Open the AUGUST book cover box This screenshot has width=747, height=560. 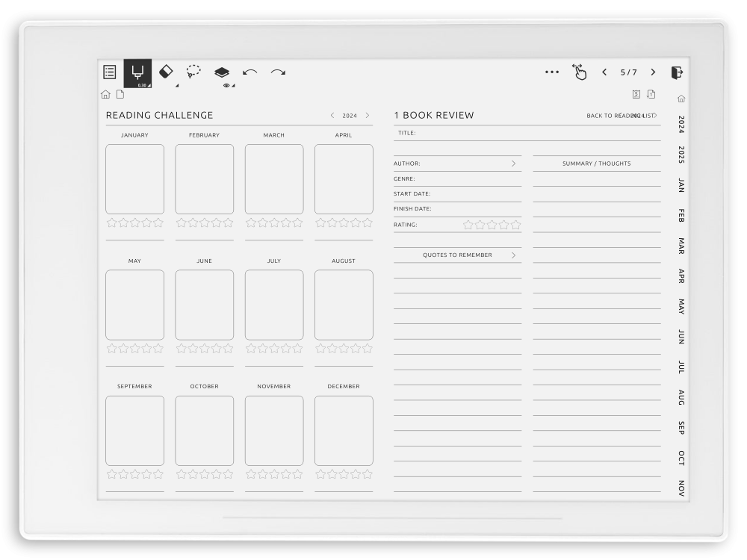point(344,305)
